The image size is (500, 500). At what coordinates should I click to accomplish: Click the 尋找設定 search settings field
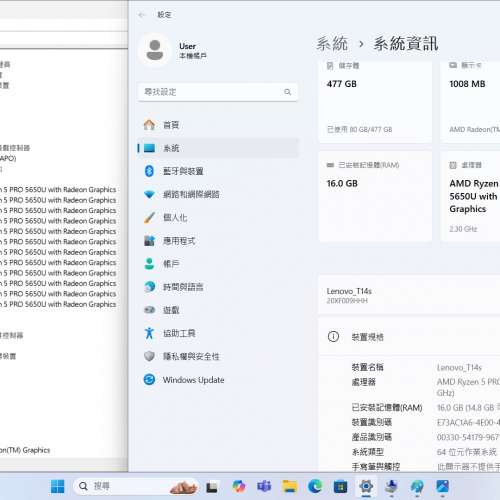pyautogui.click(x=217, y=92)
